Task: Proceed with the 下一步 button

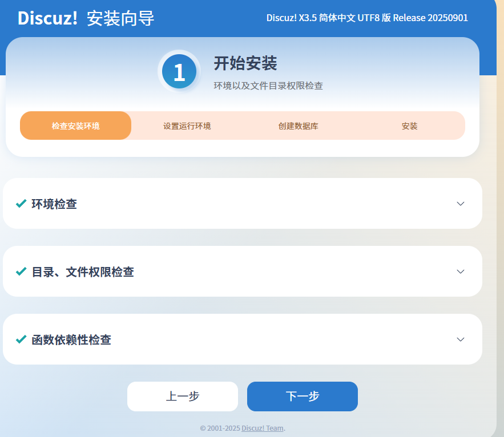Action: (303, 396)
